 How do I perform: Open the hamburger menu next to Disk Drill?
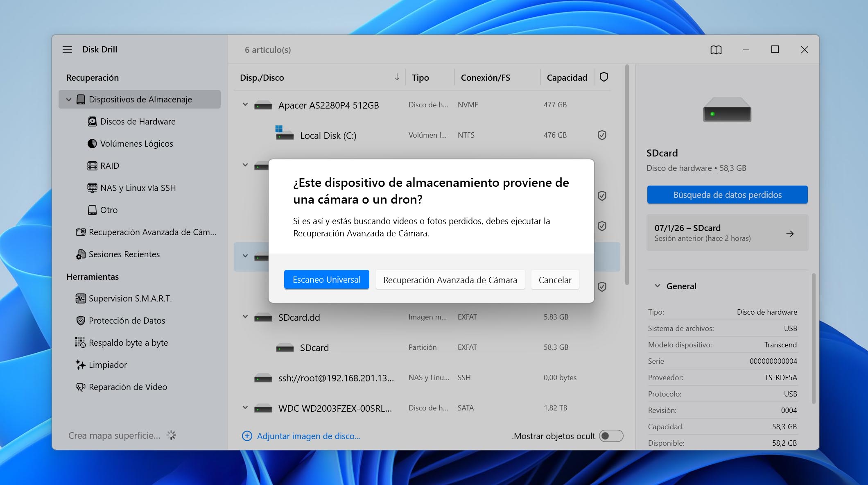(x=67, y=50)
